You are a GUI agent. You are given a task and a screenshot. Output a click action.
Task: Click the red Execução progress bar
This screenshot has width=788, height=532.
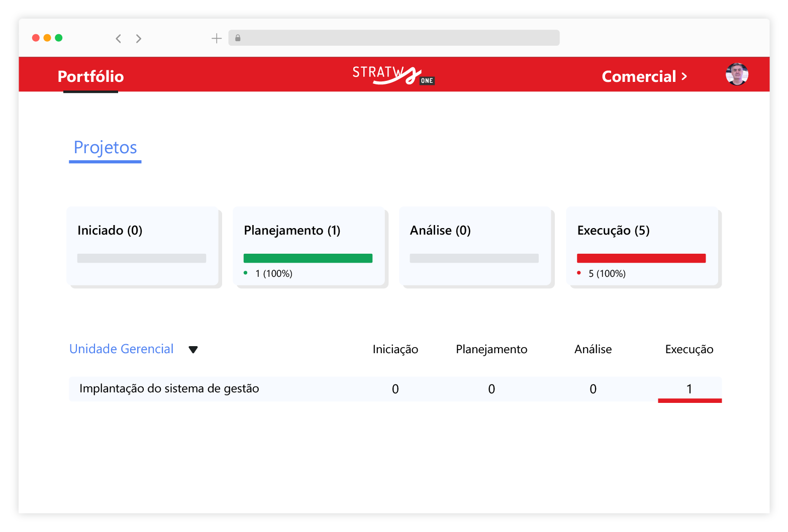641,258
